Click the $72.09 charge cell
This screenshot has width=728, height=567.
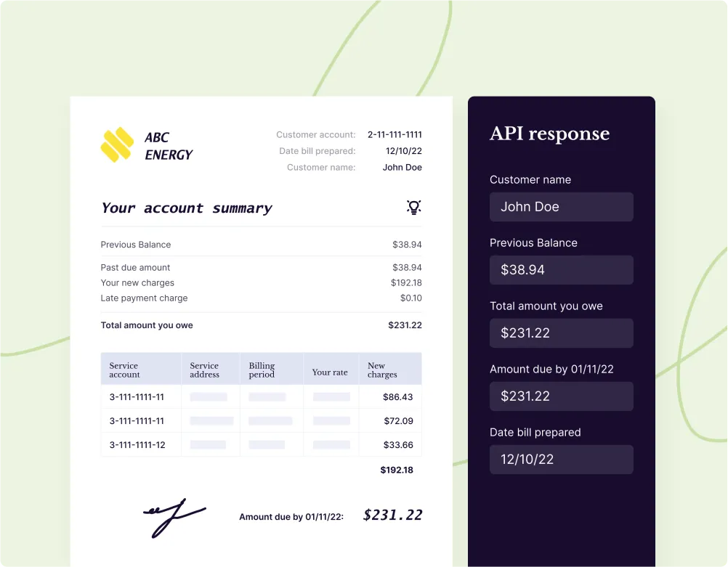pos(398,421)
